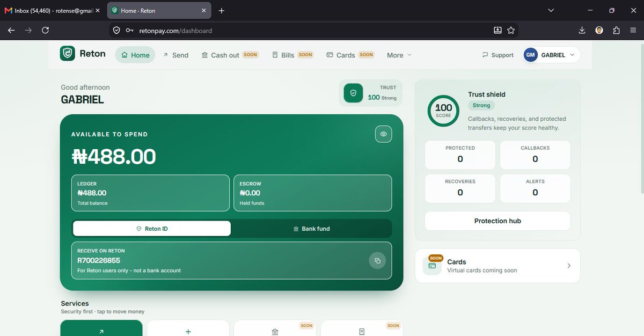
Task: Open the Protection hub
Action: tap(497, 221)
